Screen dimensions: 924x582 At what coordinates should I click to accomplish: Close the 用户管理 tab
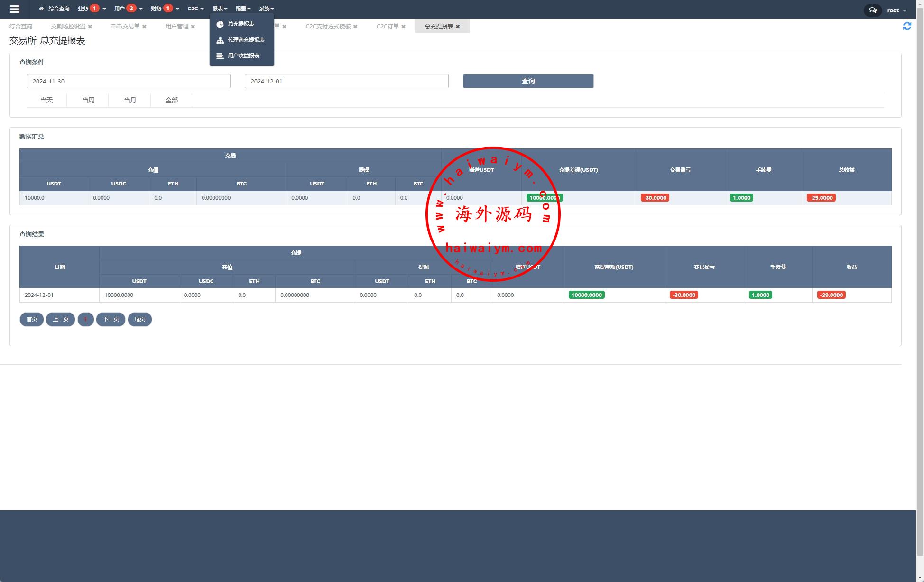point(193,27)
